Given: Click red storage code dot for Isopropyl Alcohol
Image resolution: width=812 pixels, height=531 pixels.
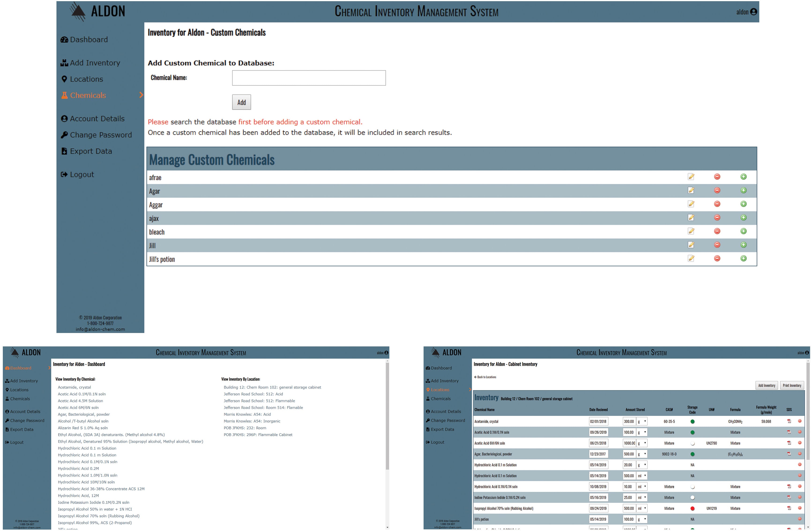Looking at the screenshot, I should (692, 509).
